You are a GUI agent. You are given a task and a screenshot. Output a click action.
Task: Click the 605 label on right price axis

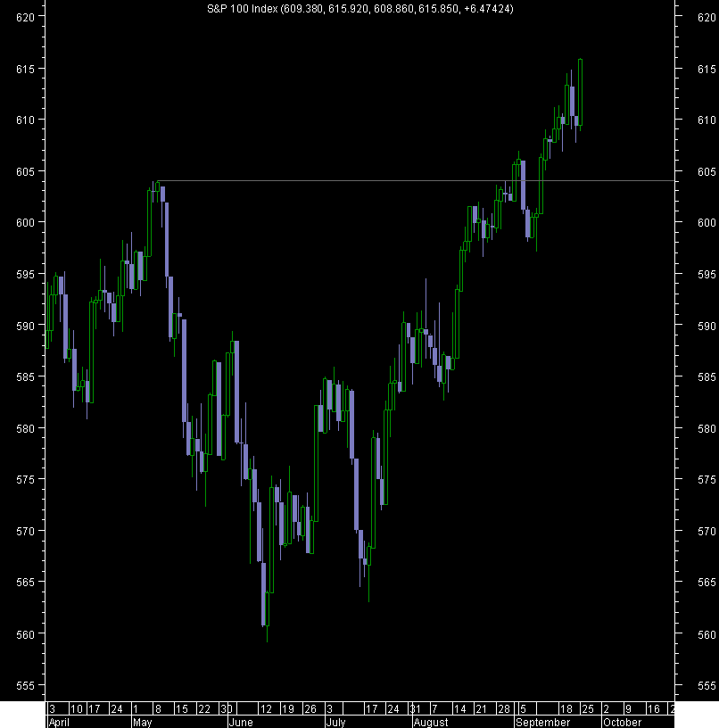coord(707,172)
